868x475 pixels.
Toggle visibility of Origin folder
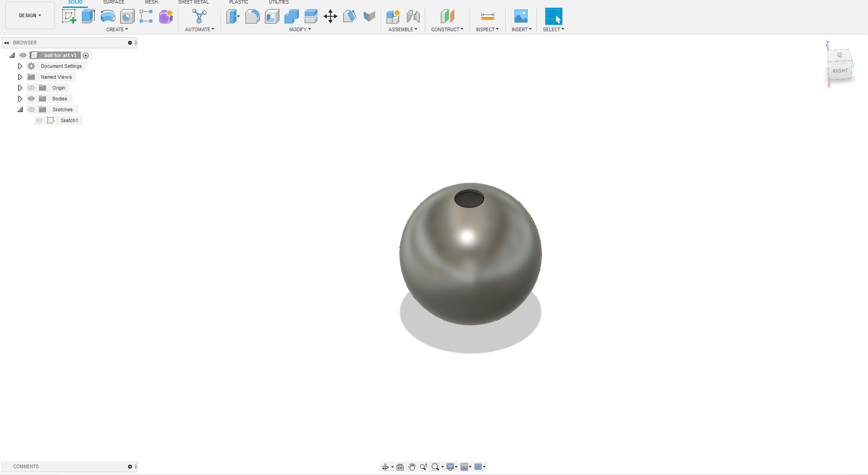click(31, 88)
